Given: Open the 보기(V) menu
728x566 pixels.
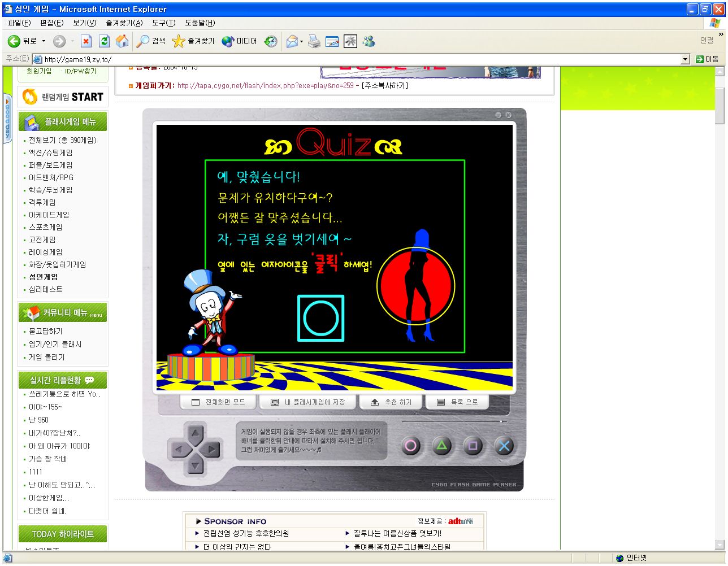Looking at the screenshot, I should pyautogui.click(x=84, y=23).
